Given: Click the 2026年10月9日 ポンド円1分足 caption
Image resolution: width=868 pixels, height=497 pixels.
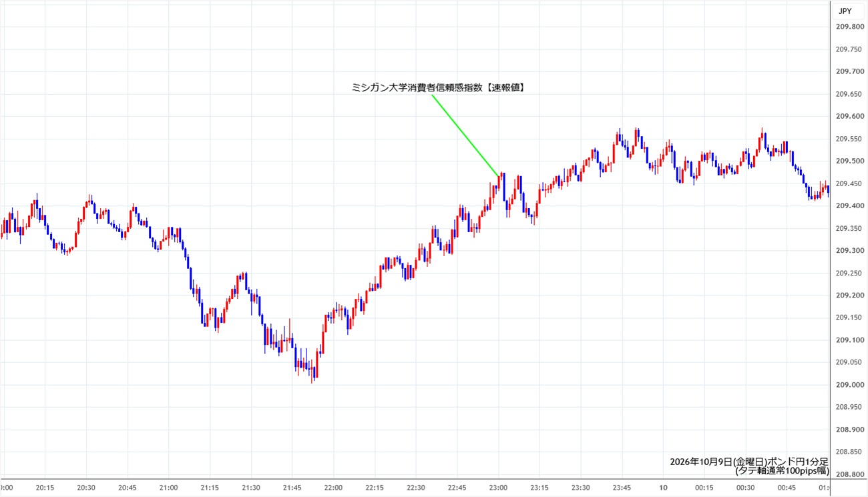Looking at the screenshot, I should [x=749, y=462].
